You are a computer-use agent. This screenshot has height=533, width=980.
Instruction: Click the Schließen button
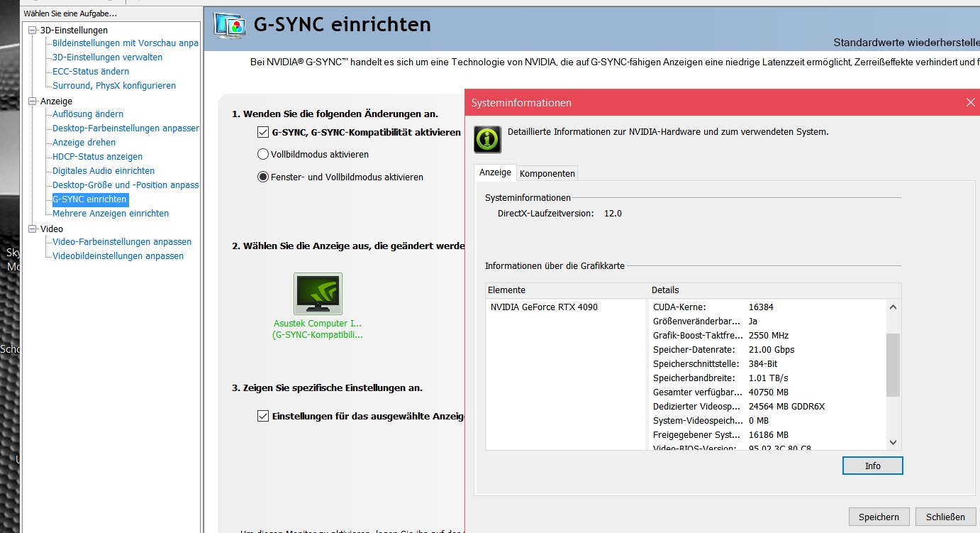[x=945, y=517]
